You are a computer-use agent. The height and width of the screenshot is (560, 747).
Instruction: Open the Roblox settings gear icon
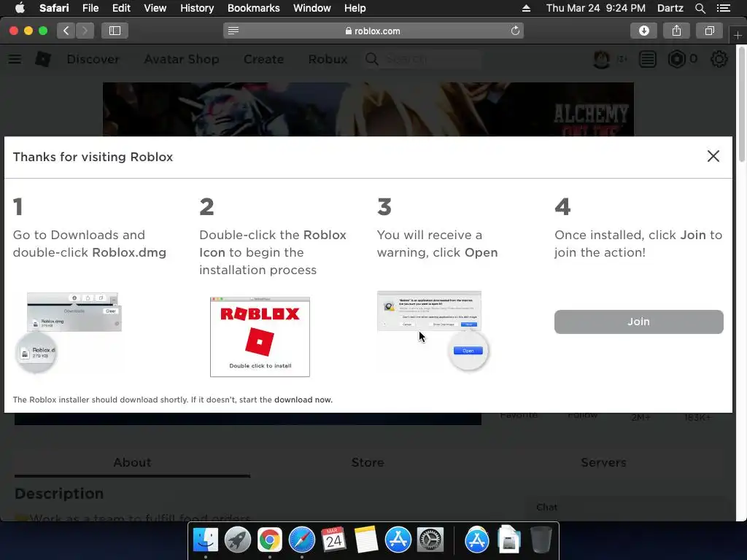(719, 59)
